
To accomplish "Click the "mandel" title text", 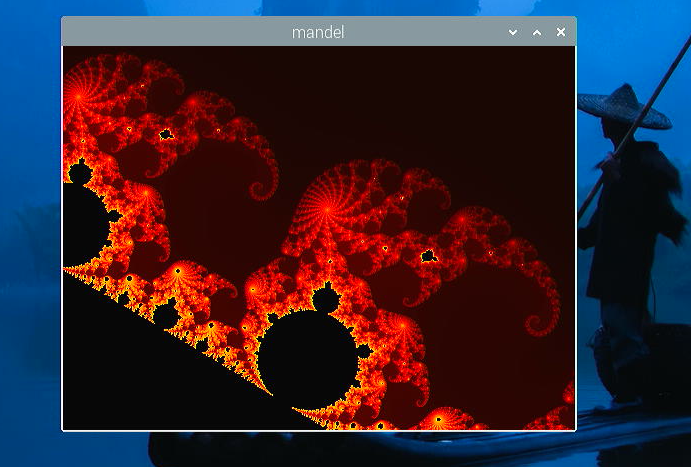I will coord(318,32).
